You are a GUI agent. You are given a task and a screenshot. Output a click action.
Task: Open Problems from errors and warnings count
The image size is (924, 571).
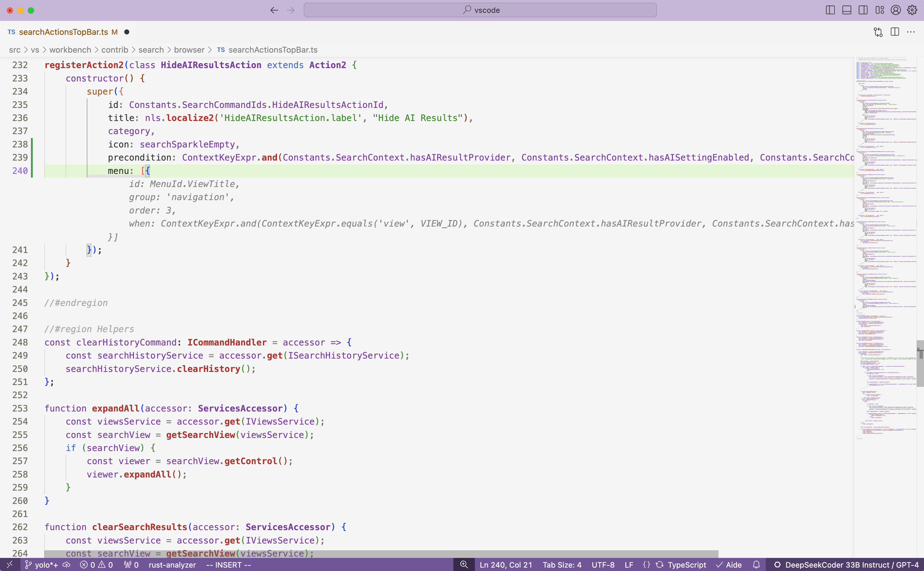(96, 564)
